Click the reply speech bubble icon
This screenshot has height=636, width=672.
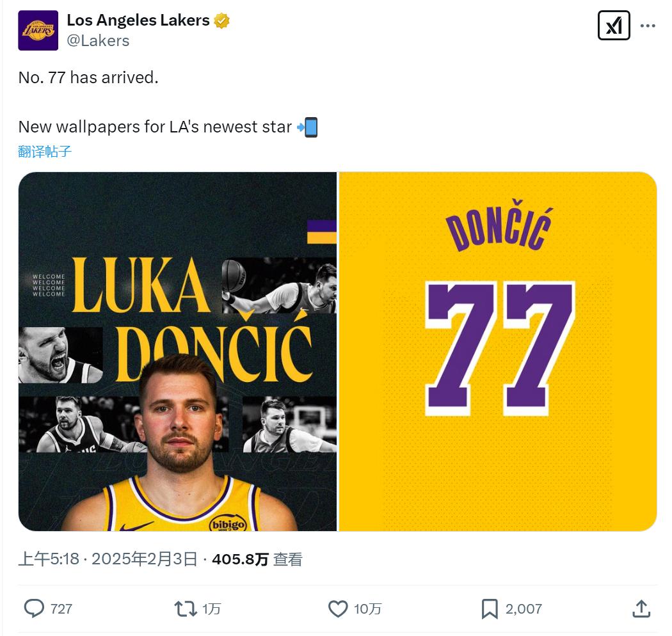click(33, 608)
